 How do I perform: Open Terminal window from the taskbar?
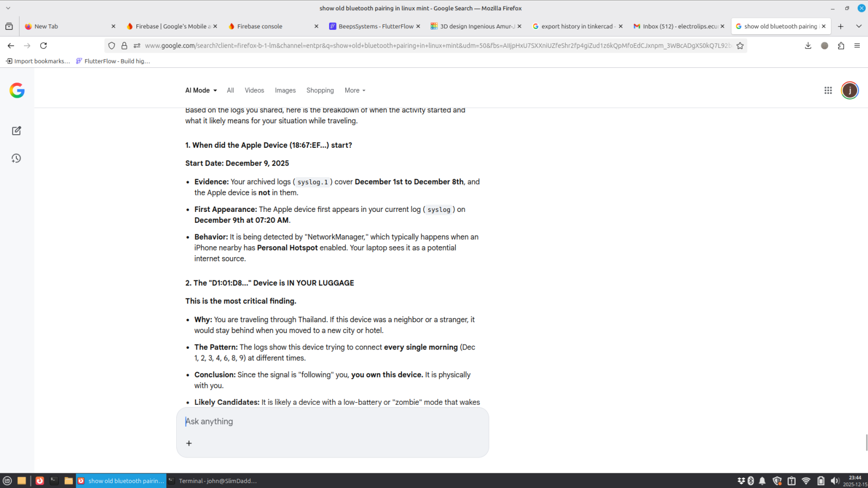pos(212,481)
